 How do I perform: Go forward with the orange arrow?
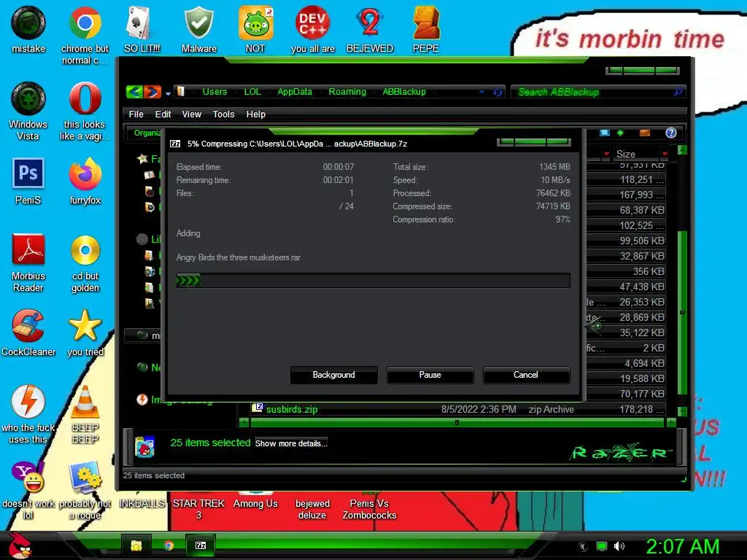(152, 92)
